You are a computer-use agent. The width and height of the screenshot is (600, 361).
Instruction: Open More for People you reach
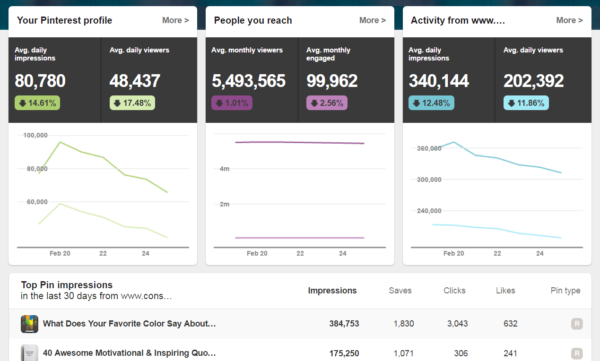372,20
